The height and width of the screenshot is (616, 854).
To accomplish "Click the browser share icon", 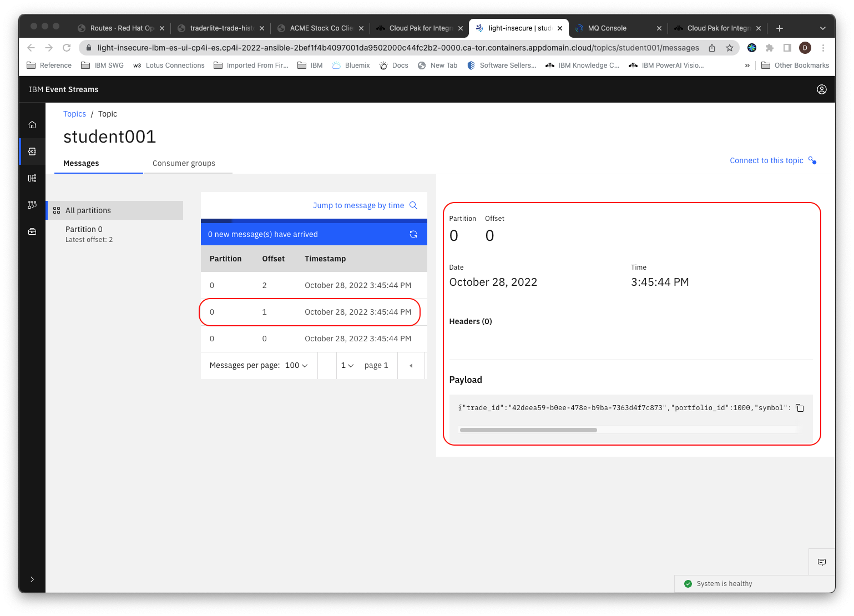I will (x=712, y=48).
